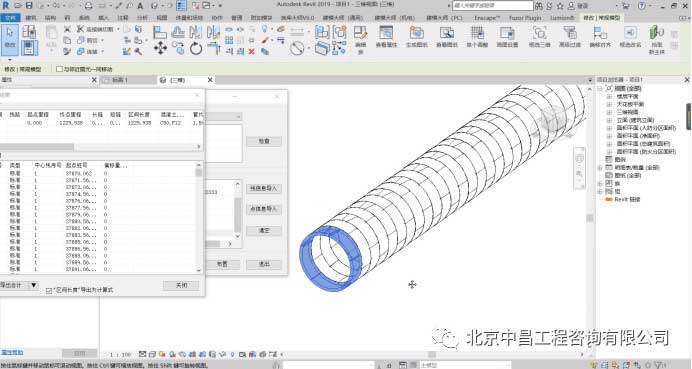Select the Move tool with four arrows
The width and height of the screenshot is (692, 369).
160,48
